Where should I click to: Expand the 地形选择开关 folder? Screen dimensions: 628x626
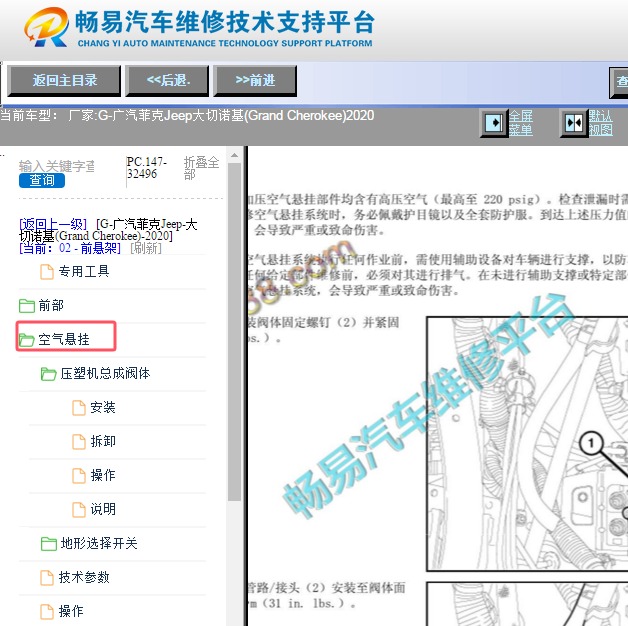click(x=99, y=543)
